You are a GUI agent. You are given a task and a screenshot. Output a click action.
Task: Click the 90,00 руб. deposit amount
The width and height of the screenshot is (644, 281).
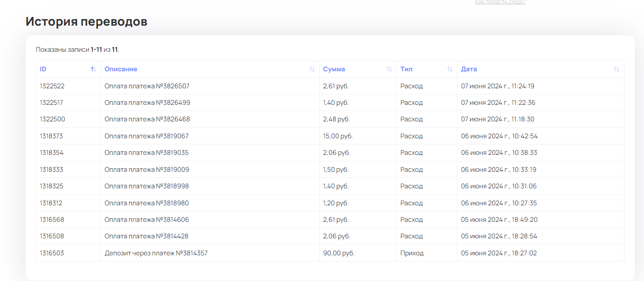pyautogui.click(x=339, y=253)
